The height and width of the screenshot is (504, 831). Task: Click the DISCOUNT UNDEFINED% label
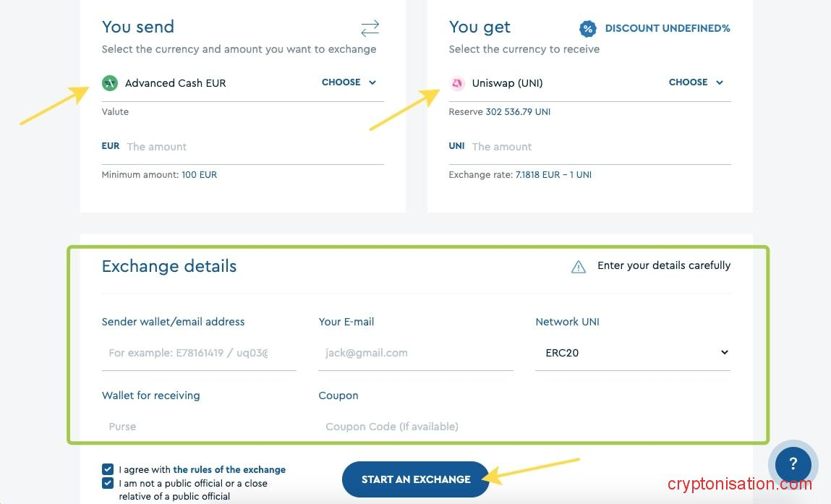(668, 29)
